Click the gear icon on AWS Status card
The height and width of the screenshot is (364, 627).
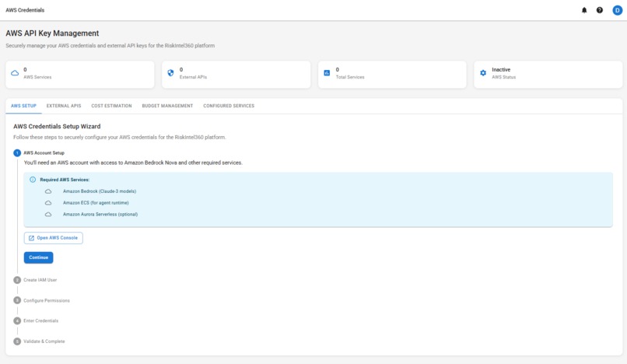point(483,73)
